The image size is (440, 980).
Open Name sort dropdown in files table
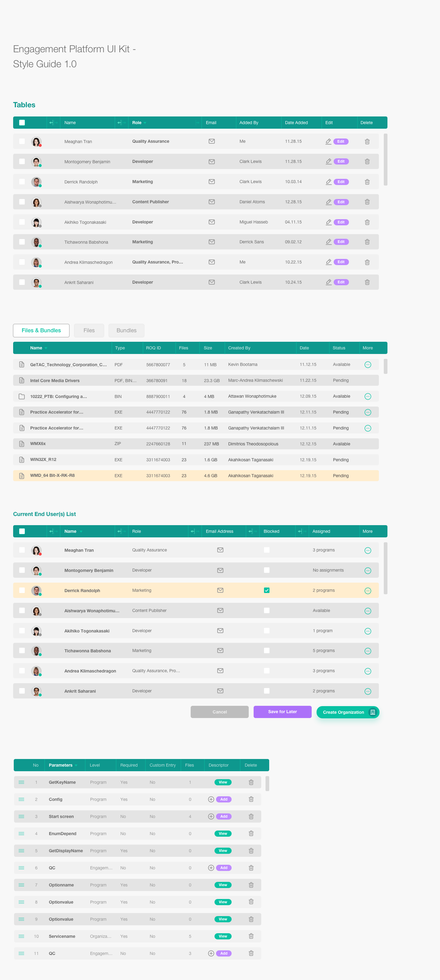click(46, 348)
